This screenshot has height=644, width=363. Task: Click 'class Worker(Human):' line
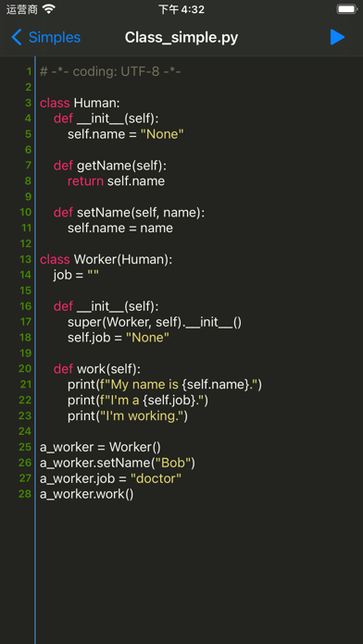tap(106, 260)
